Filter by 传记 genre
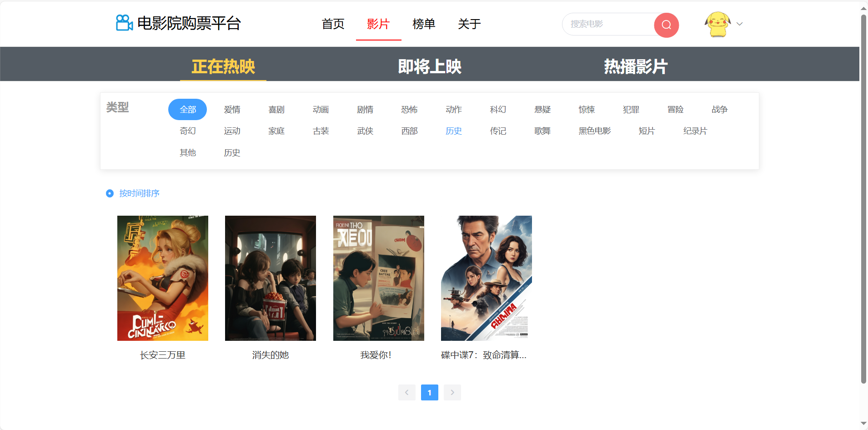868x430 pixels. pos(498,131)
